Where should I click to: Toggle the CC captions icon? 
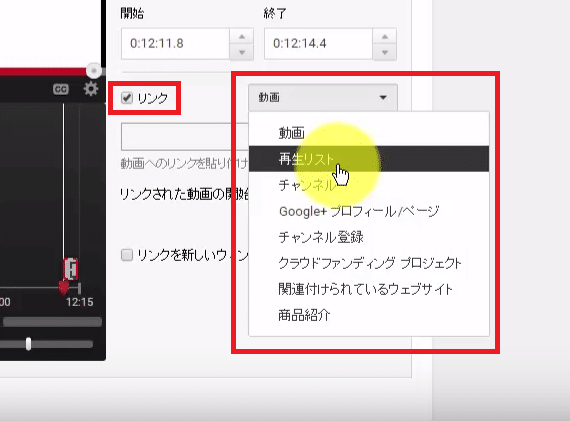pos(61,89)
